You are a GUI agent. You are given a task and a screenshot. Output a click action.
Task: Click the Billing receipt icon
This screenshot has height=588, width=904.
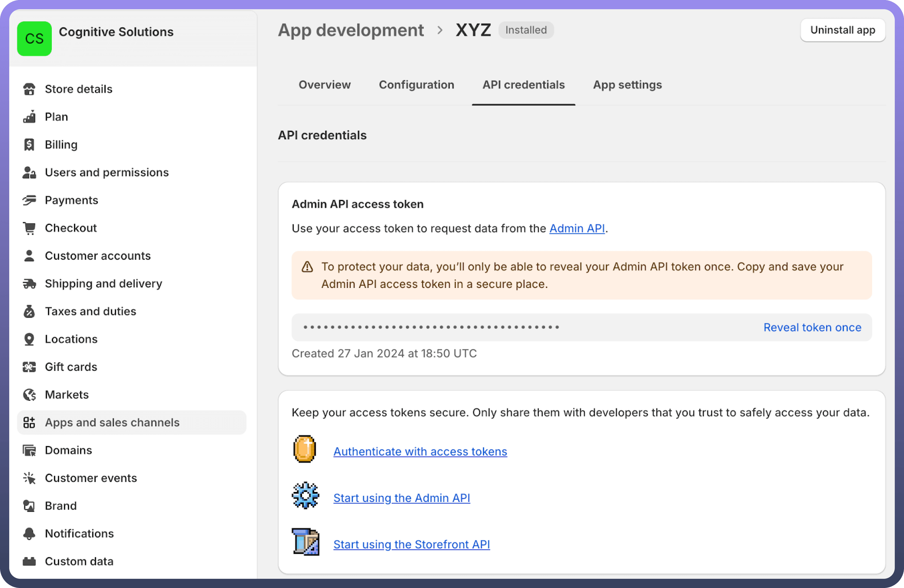pos(29,145)
